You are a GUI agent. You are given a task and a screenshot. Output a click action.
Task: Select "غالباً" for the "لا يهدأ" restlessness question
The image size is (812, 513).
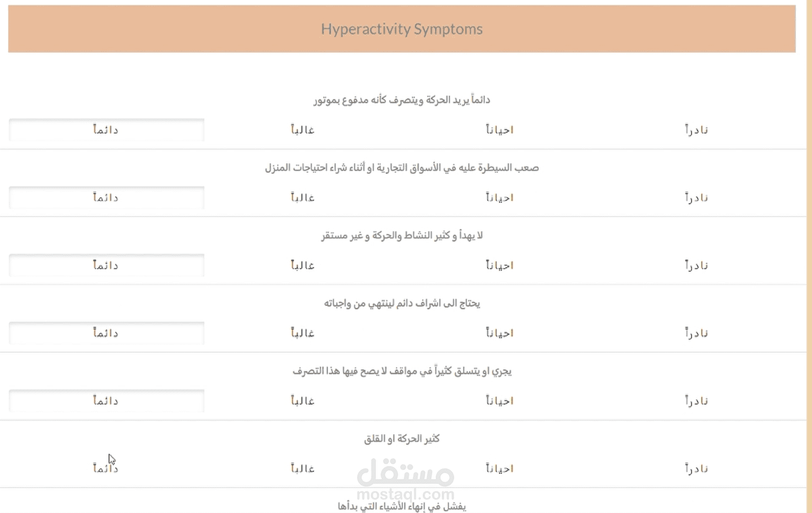click(x=302, y=265)
